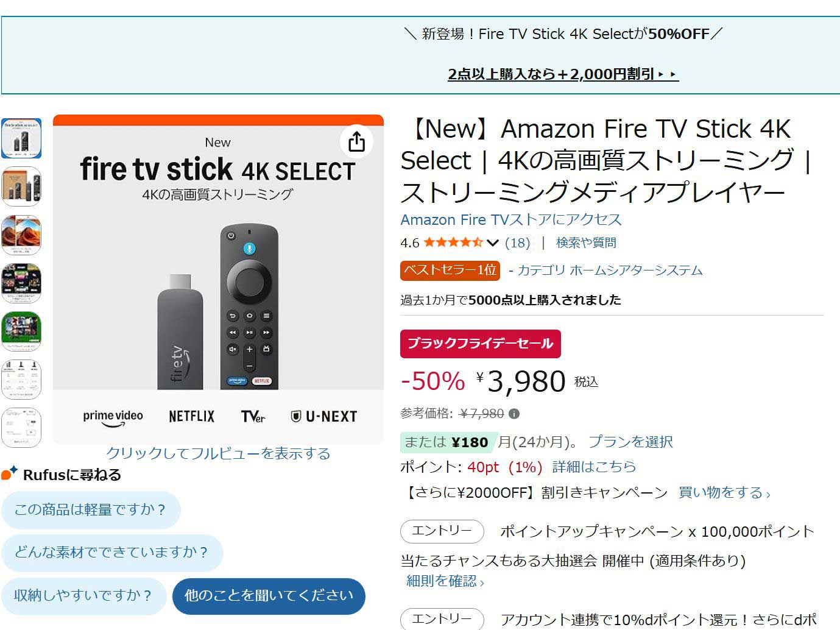This screenshot has height=630, width=840.
Task: Visit the Amazon Fire TVストア link
Action: [510, 219]
